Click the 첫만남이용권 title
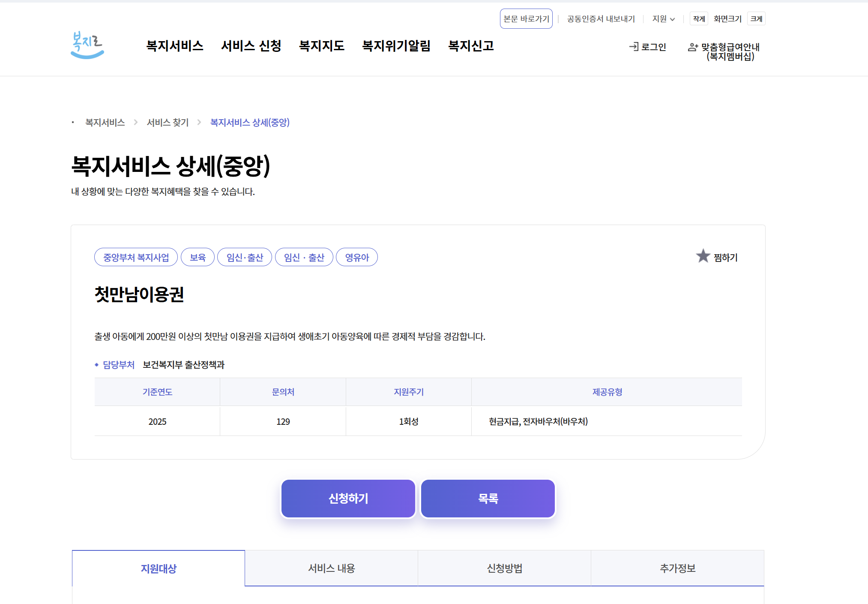Screen dimensions: 868x604 tap(139, 294)
